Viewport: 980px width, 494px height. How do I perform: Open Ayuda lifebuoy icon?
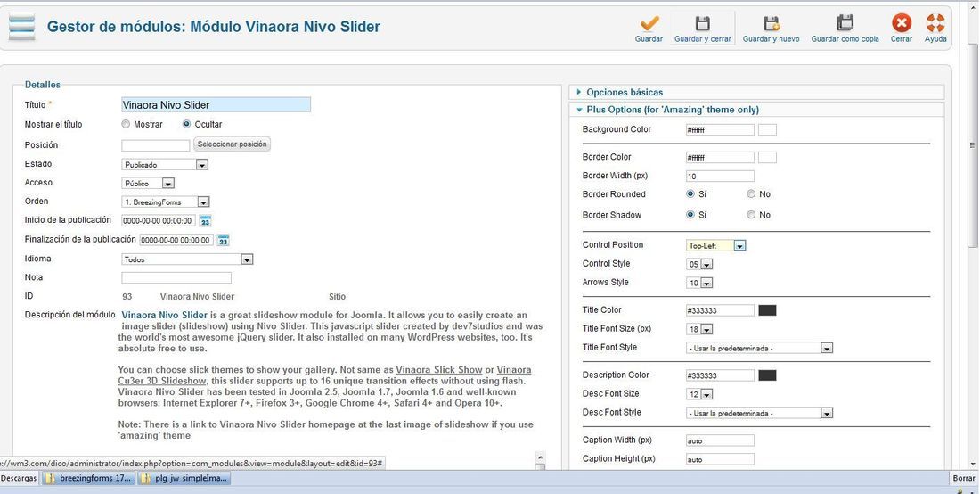tap(935, 24)
